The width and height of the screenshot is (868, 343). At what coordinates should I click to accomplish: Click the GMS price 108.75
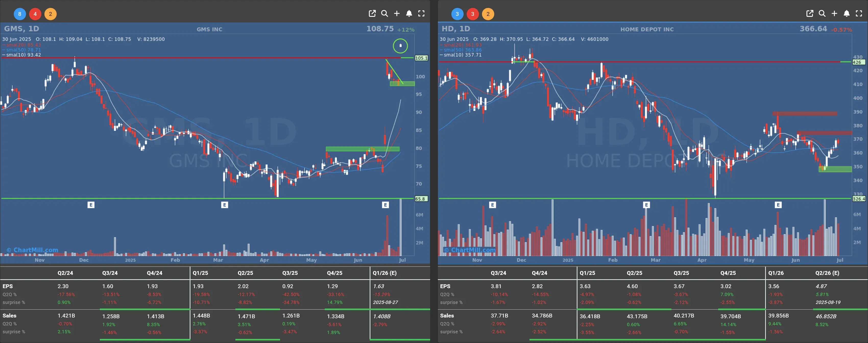[x=380, y=29]
